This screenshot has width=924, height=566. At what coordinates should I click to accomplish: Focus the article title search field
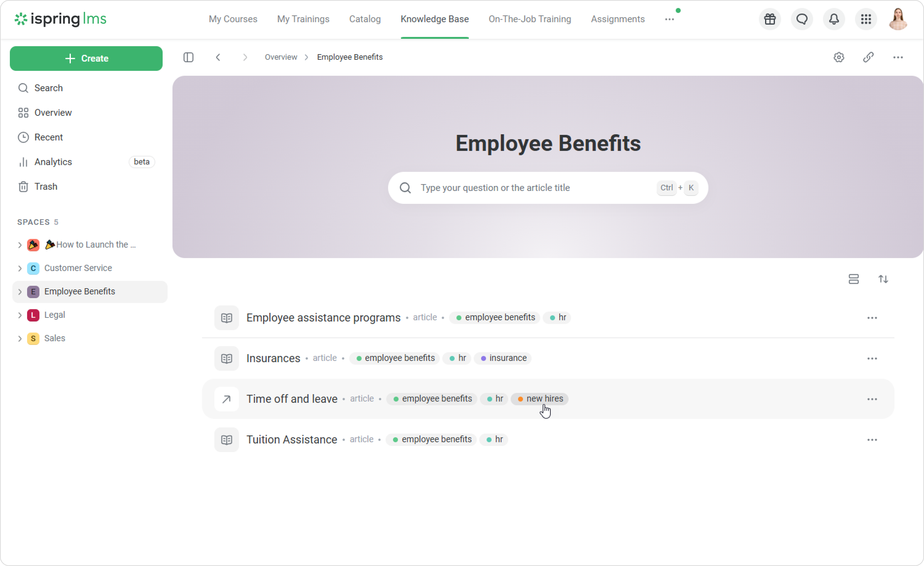click(x=533, y=188)
